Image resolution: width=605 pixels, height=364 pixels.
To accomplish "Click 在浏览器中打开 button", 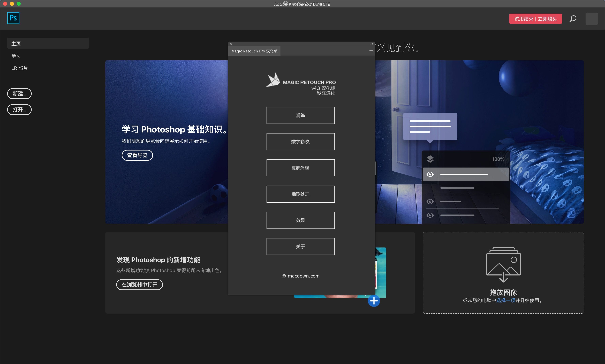I will pyautogui.click(x=139, y=284).
